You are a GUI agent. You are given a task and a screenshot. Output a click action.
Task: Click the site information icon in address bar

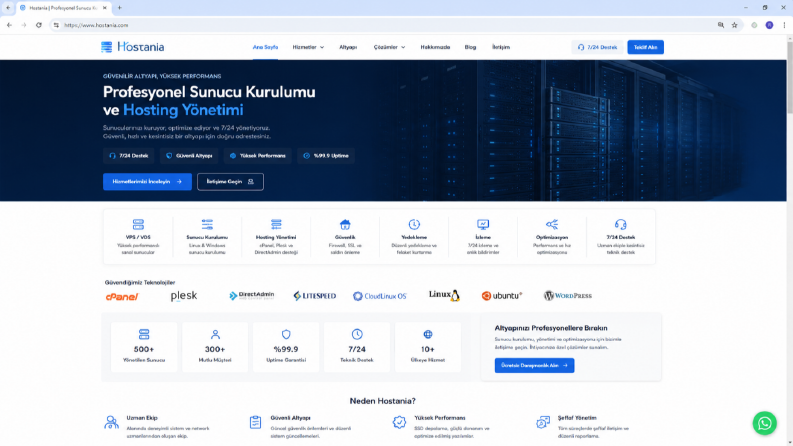(56, 25)
